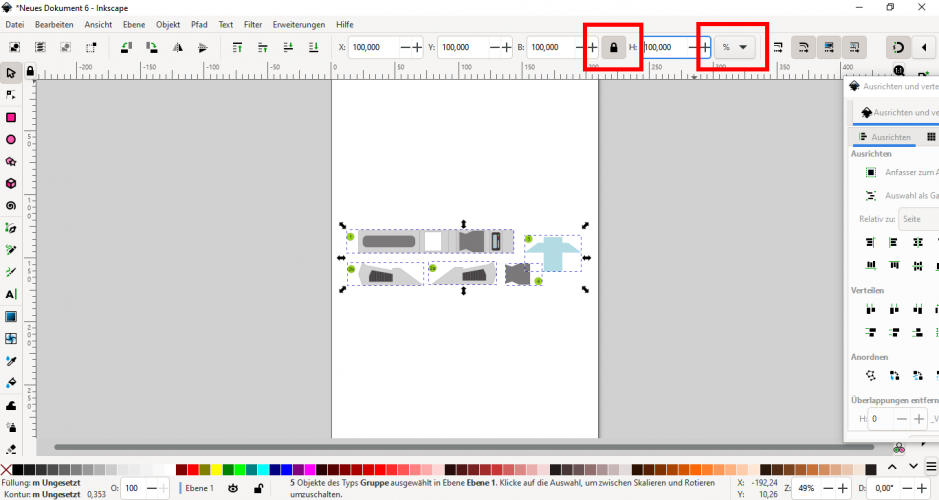
Task: Select the star and polygon tool
Action: point(11,162)
